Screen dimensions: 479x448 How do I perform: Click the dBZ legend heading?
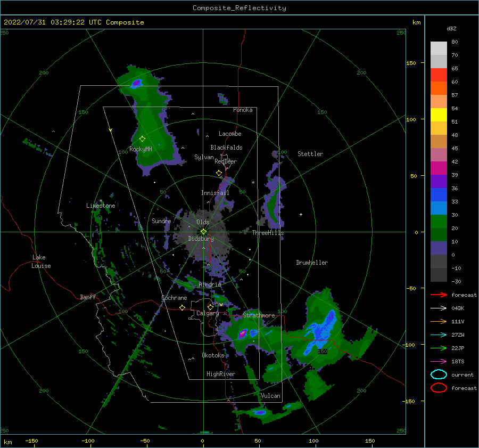pos(451,28)
